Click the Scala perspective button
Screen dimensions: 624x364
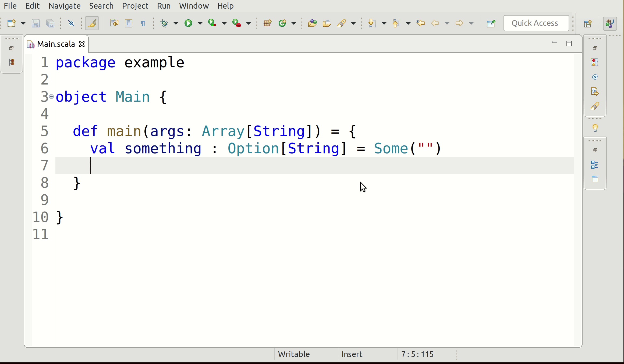coord(609,24)
